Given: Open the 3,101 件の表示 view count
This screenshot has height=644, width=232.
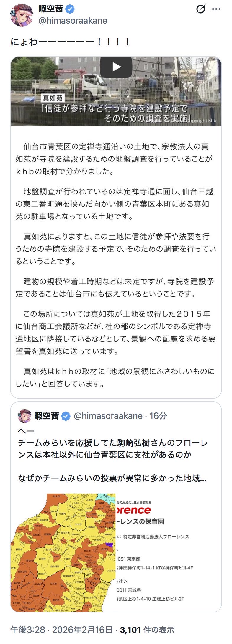Looking at the screenshot, I should click(x=147, y=630).
